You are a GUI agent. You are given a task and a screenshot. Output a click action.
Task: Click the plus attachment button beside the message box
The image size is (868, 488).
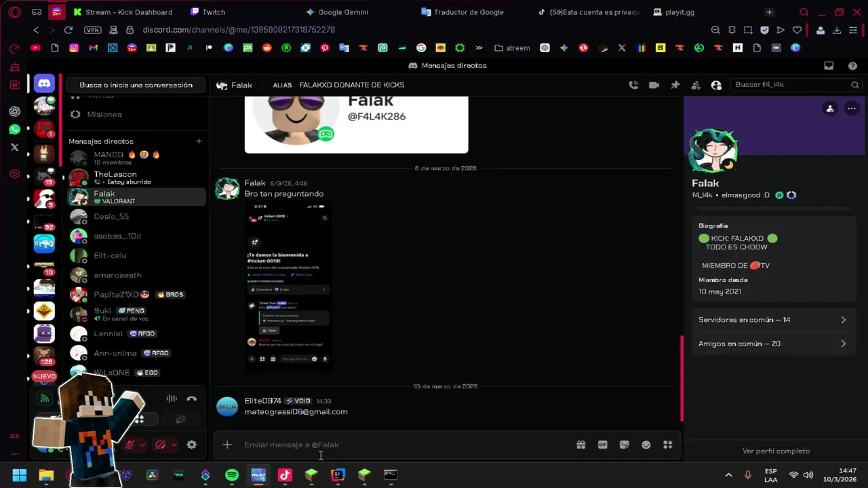point(227,445)
